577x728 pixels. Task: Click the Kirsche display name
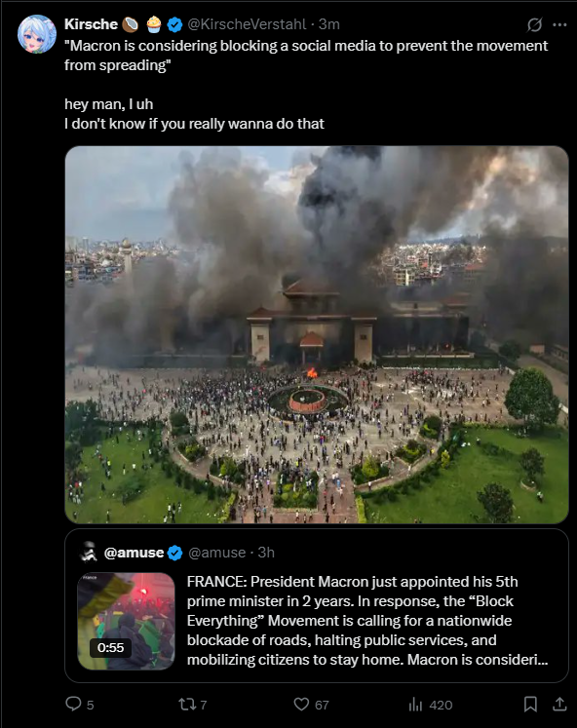coord(91,24)
